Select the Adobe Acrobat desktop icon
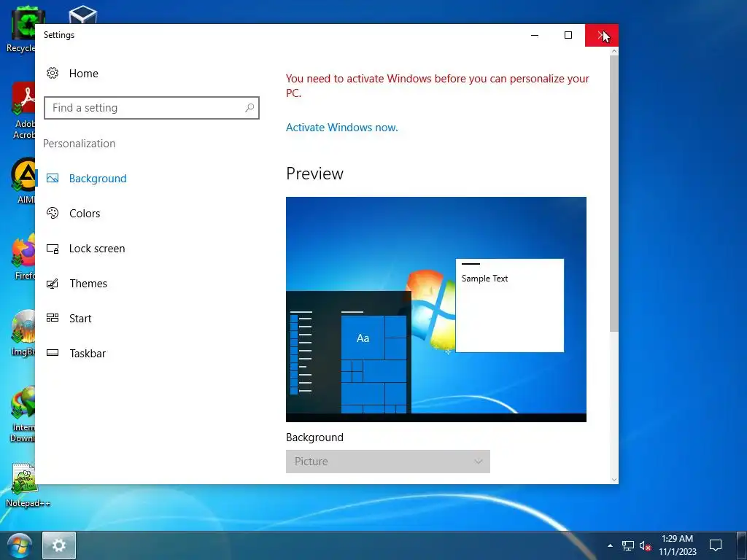The height and width of the screenshot is (560, 747). [24, 111]
